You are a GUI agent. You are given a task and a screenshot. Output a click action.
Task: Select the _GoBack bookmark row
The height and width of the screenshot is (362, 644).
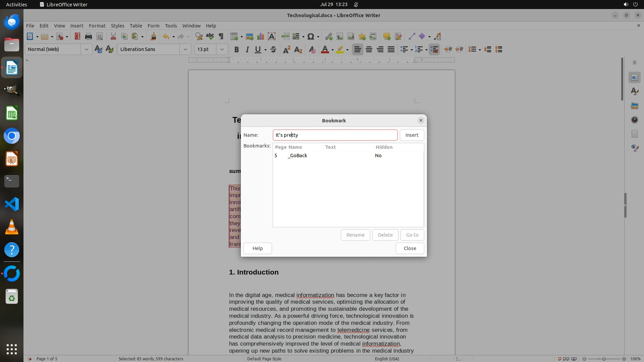[297, 156]
